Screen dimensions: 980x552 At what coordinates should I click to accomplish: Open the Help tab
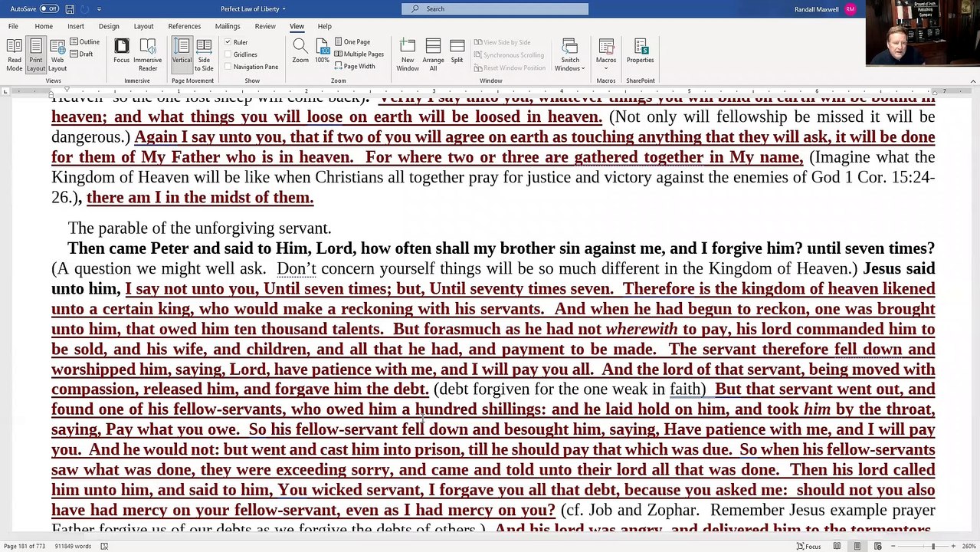325,26
